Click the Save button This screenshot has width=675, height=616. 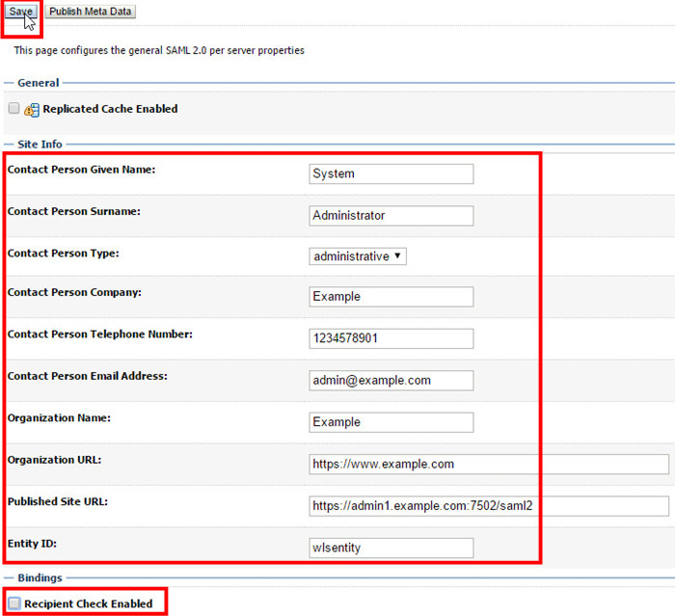(x=21, y=12)
